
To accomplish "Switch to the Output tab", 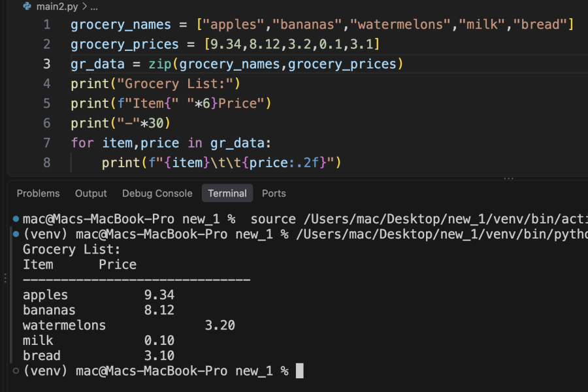I will coord(91,193).
